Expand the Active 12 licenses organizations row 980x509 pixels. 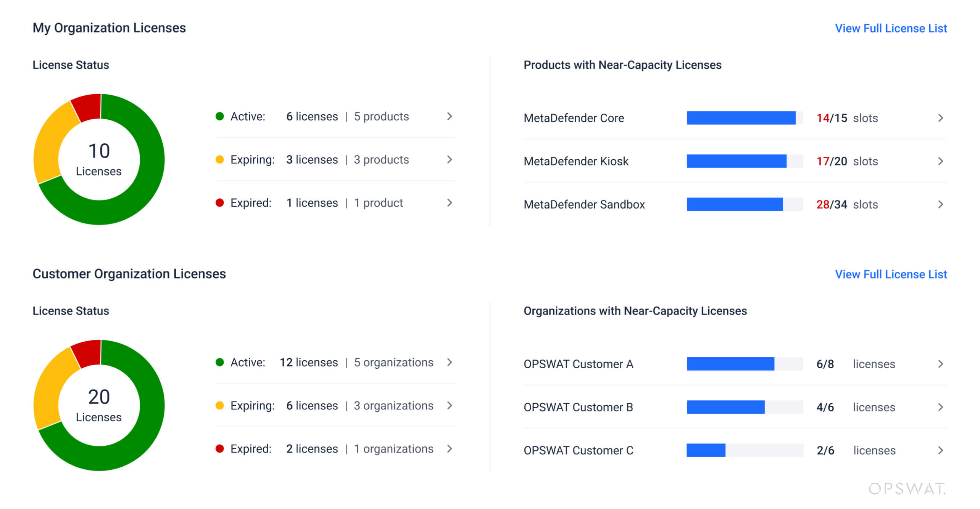click(449, 362)
